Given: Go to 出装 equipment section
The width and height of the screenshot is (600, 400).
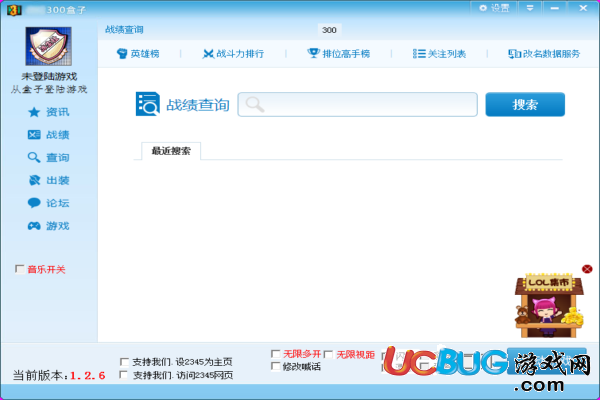Looking at the screenshot, I should (49, 180).
